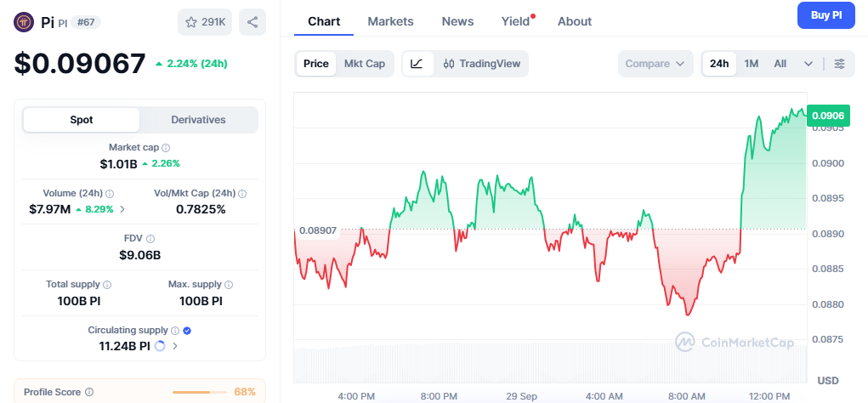Expand Circulating supply details arrow
868x403 pixels.
[x=175, y=347]
